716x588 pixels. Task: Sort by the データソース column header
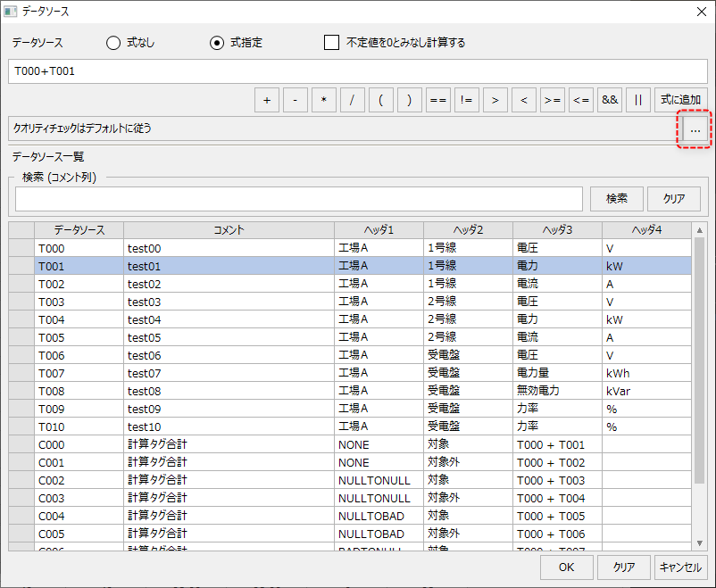[x=79, y=230]
